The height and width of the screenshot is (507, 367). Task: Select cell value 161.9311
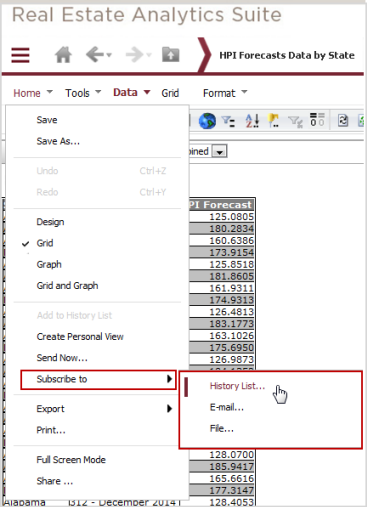tap(231, 288)
